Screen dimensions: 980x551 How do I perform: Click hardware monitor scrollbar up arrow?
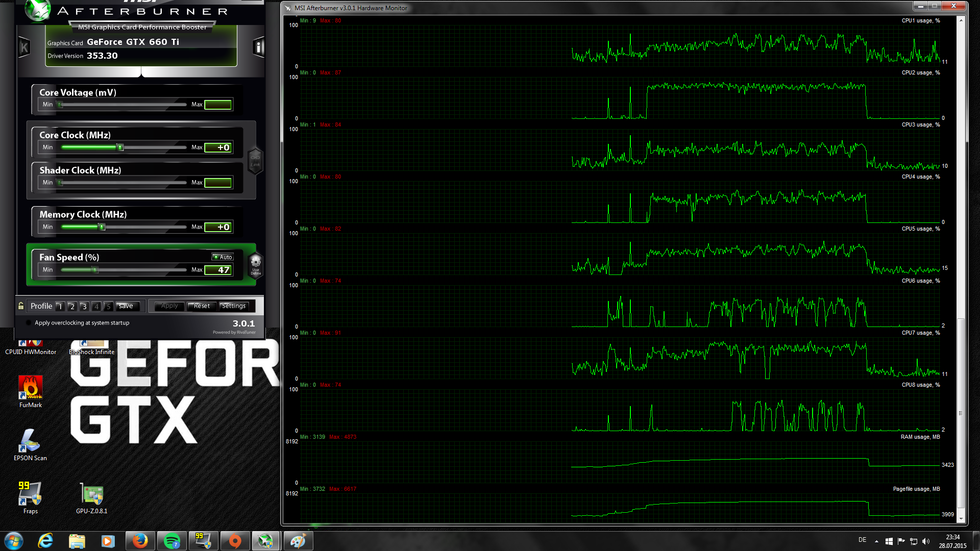pos(961,20)
